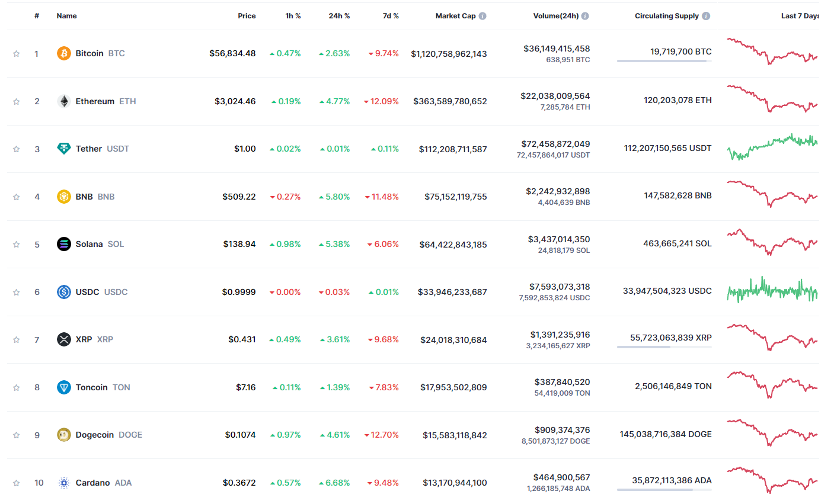
Task: Click the USDC coin icon
Action: coord(63,291)
